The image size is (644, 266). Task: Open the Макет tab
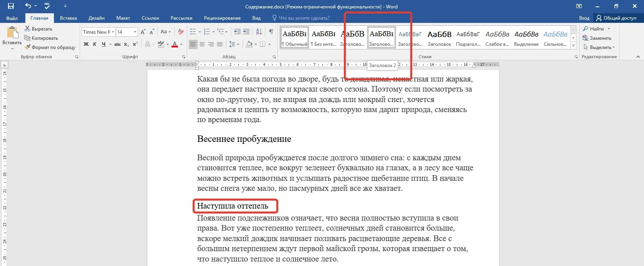point(123,18)
